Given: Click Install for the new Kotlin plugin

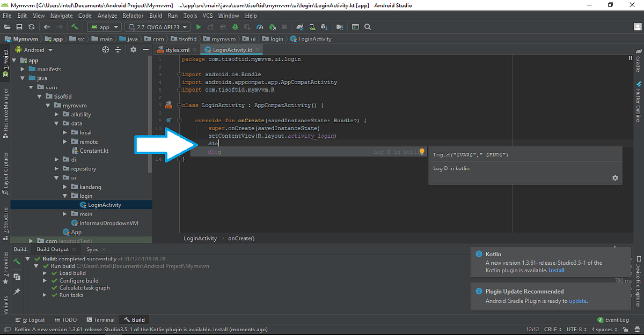Looking at the screenshot, I should (557, 270).
